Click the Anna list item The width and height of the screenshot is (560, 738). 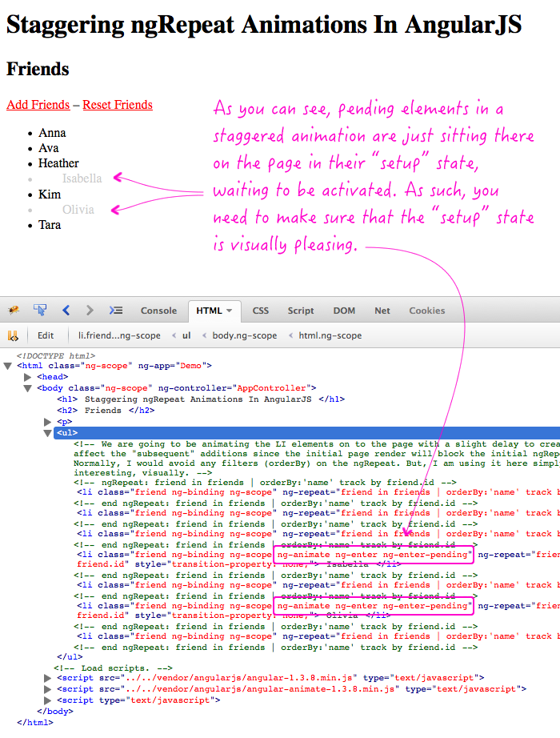point(52,133)
